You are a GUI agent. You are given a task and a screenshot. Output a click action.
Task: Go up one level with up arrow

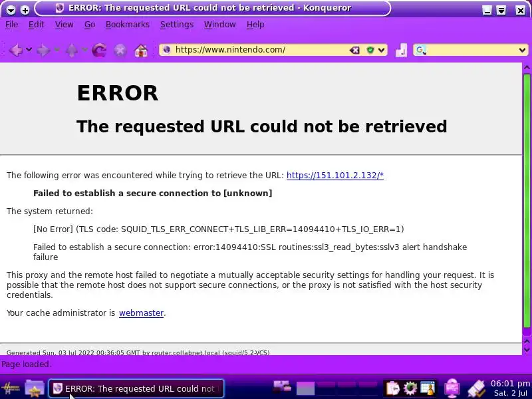[72, 51]
